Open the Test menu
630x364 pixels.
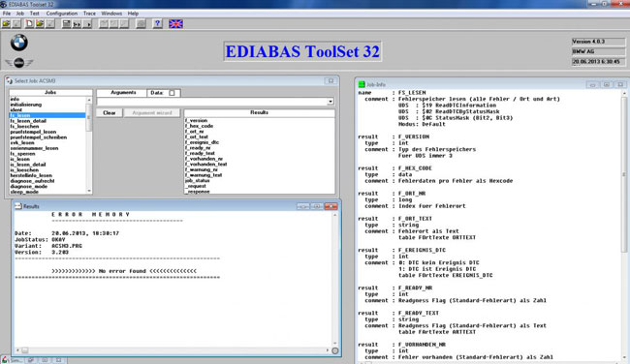[35, 14]
